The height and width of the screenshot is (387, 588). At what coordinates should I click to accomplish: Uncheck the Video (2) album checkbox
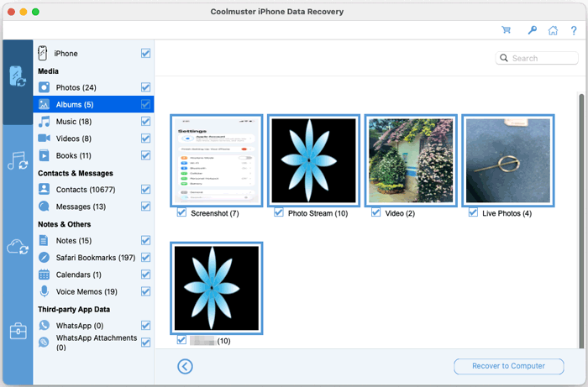375,212
